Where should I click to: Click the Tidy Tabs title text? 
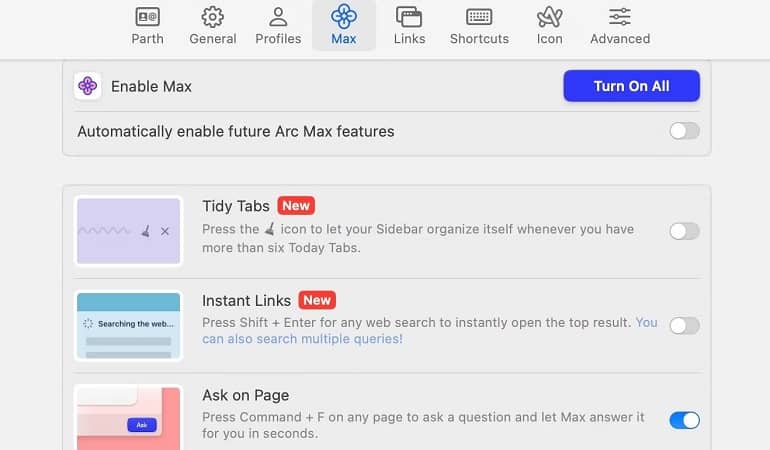(236, 206)
